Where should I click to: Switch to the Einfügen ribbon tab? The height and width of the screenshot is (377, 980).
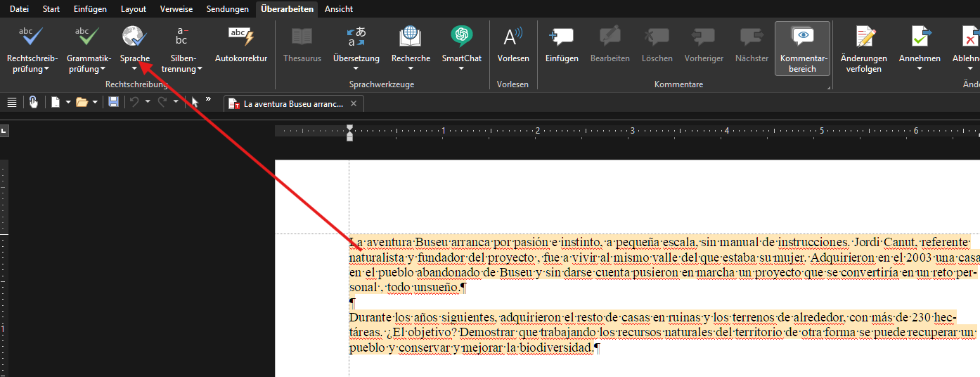coord(90,9)
